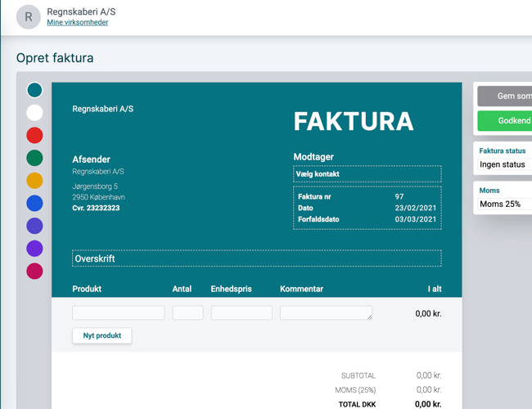Select the teal invoice color swatch
The height and width of the screenshot is (409, 532).
pyautogui.click(x=34, y=90)
